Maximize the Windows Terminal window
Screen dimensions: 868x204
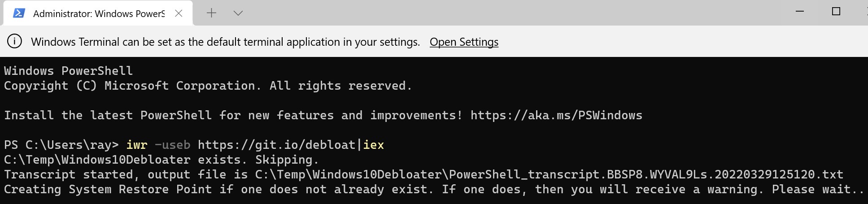coord(836,12)
